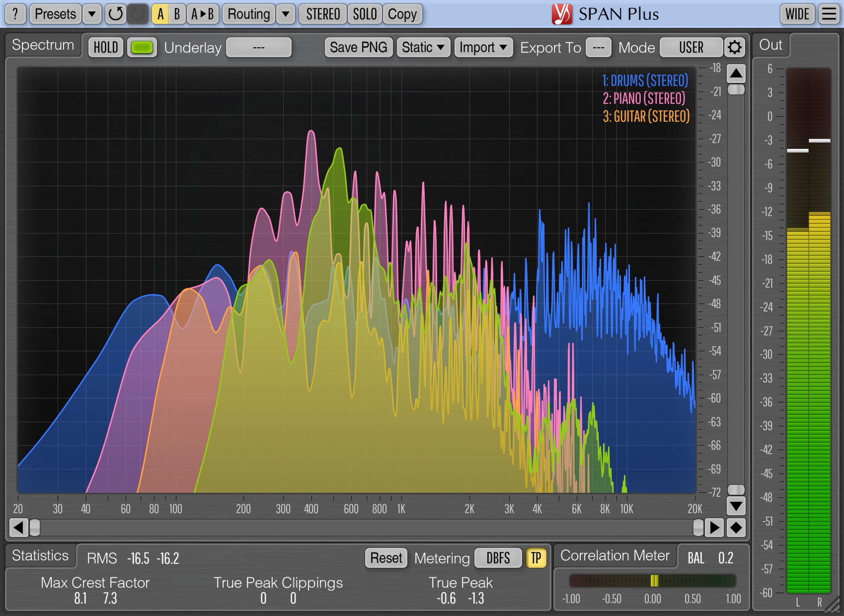Click the Copy button
Image resolution: width=844 pixels, height=616 pixels.
tap(409, 13)
